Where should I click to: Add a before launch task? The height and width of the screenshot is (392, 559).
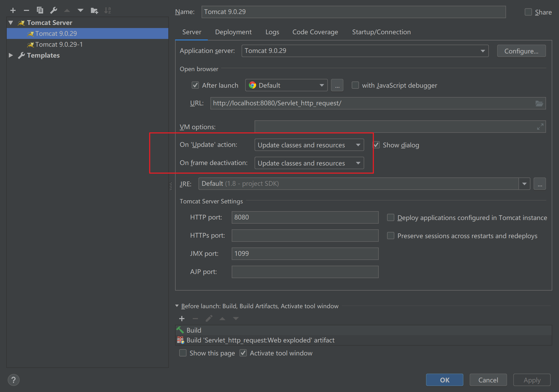point(182,319)
